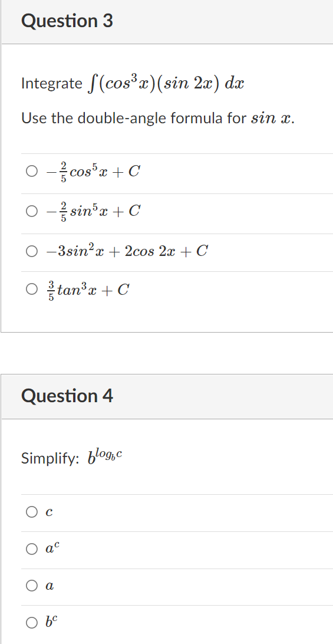
Task: Click the Question 4 heading
Action: 67,396
